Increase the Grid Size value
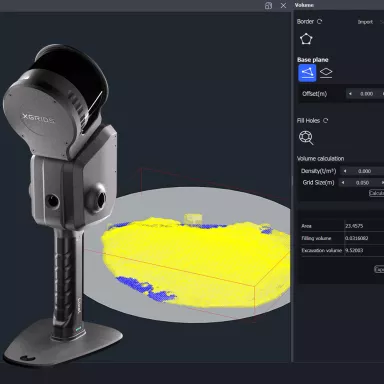The width and height of the screenshot is (384, 384). pyautogui.click(x=382, y=183)
